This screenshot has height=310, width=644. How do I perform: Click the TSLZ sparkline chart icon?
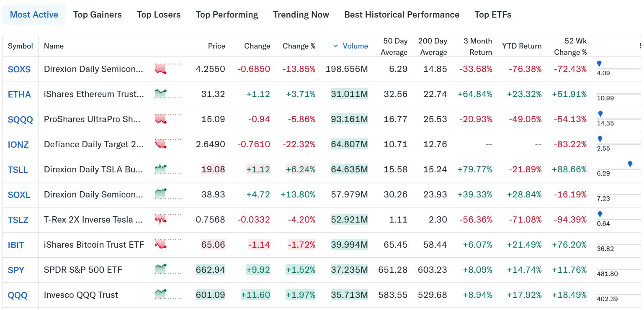coord(168,219)
